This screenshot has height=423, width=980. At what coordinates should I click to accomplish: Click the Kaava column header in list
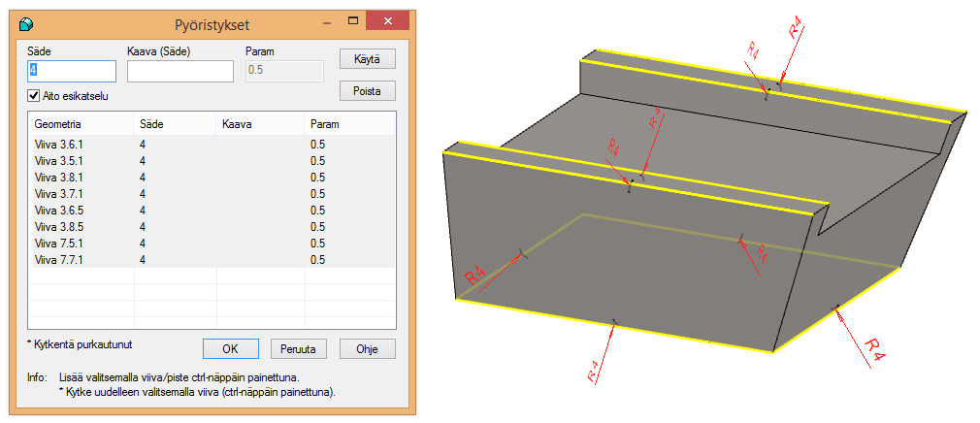(x=237, y=125)
